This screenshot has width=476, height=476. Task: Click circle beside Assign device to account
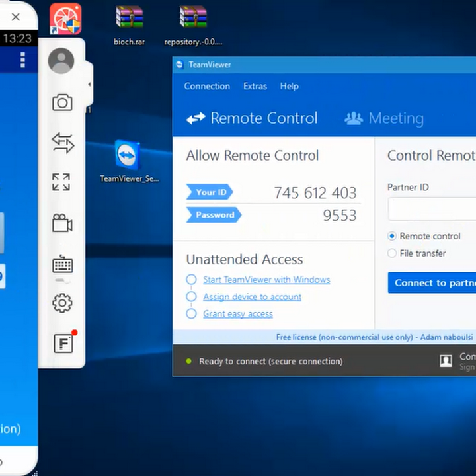(x=191, y=296)
